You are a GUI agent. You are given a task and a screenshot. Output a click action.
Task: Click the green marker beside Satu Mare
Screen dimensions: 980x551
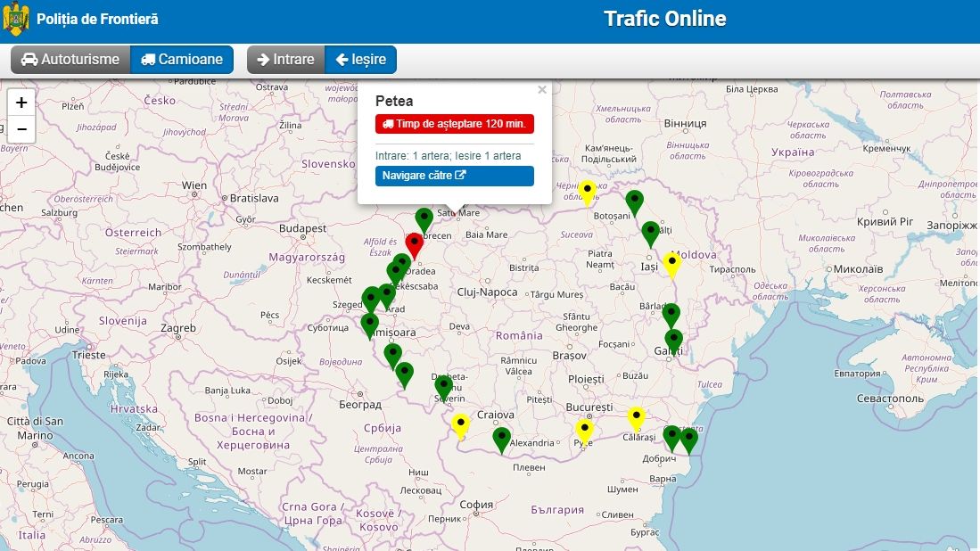click(x=424, y=218)
